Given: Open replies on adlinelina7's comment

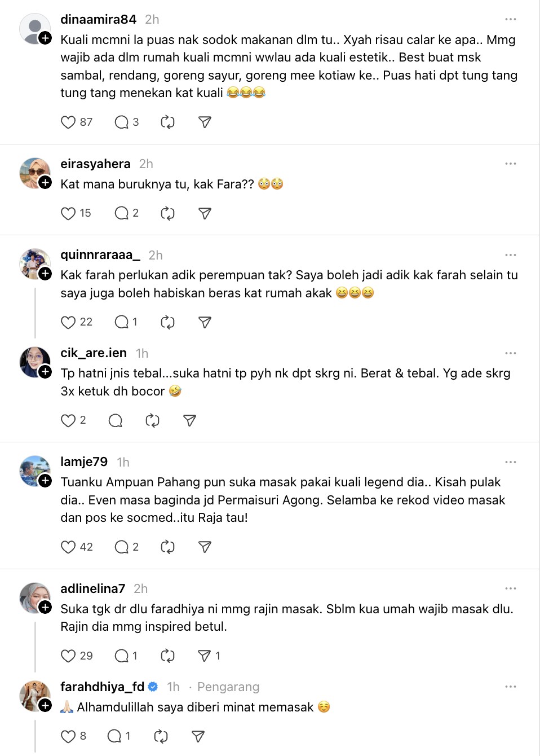Looking at the screenshot, I should pyautogui.click(x=122, y=656).
